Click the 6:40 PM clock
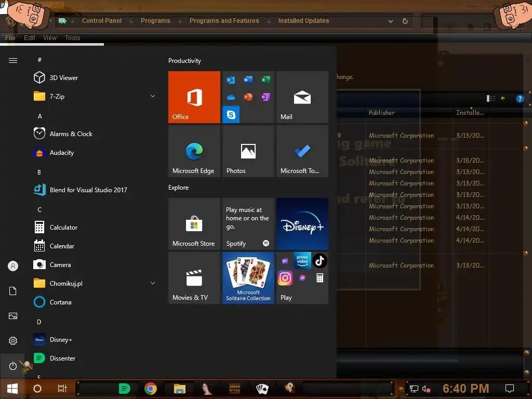Viewport: 532px width, 399px height. 465,389
